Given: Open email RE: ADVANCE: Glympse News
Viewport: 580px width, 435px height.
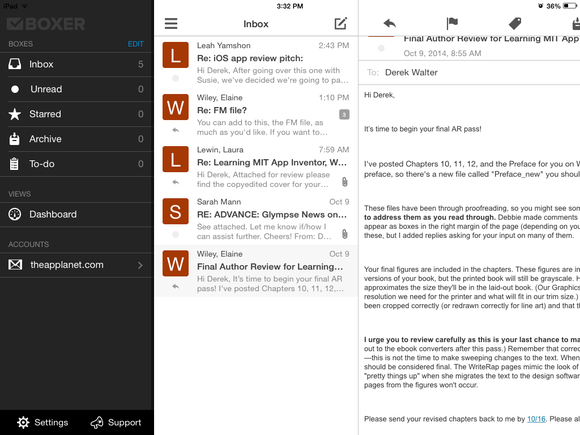Looking at the screenshot, I should click(x=256, y=219).
